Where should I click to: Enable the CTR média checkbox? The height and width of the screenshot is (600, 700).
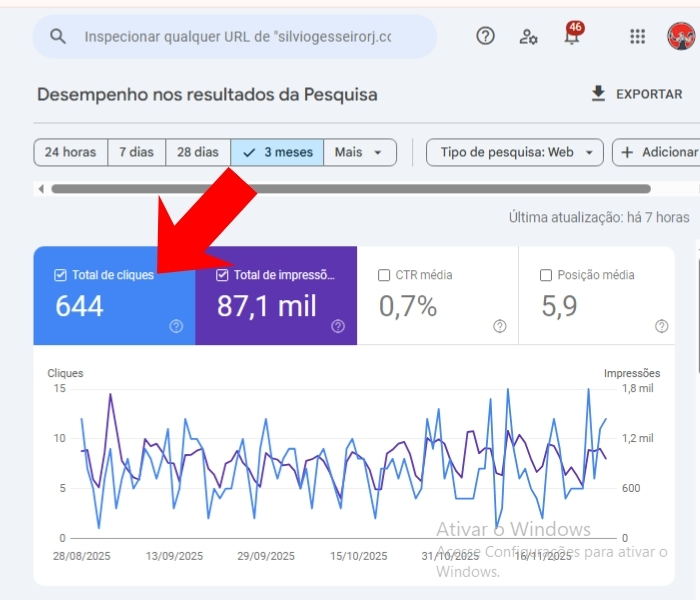[384, 275]
